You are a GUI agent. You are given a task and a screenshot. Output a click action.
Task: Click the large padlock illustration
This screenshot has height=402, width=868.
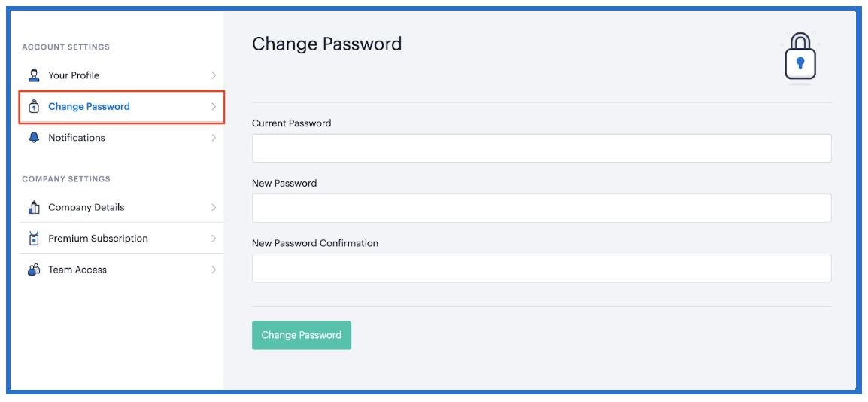(800, 58)
